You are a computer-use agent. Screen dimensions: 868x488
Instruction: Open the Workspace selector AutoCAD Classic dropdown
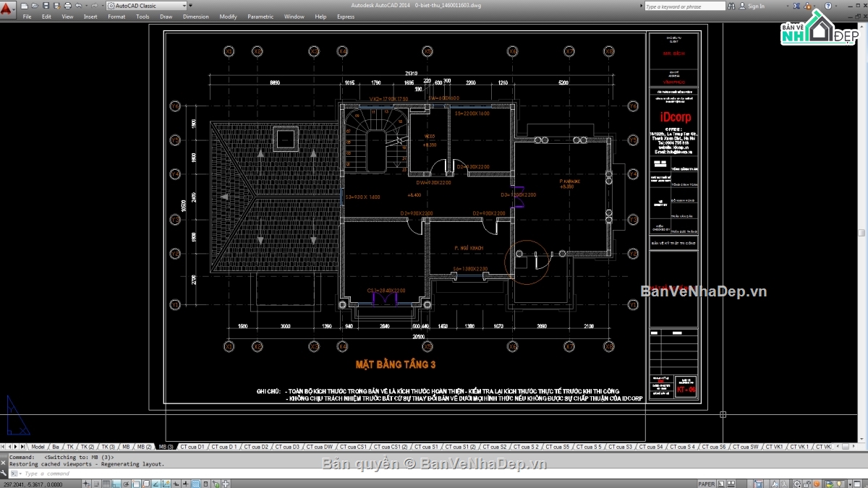tap(147, 6)
